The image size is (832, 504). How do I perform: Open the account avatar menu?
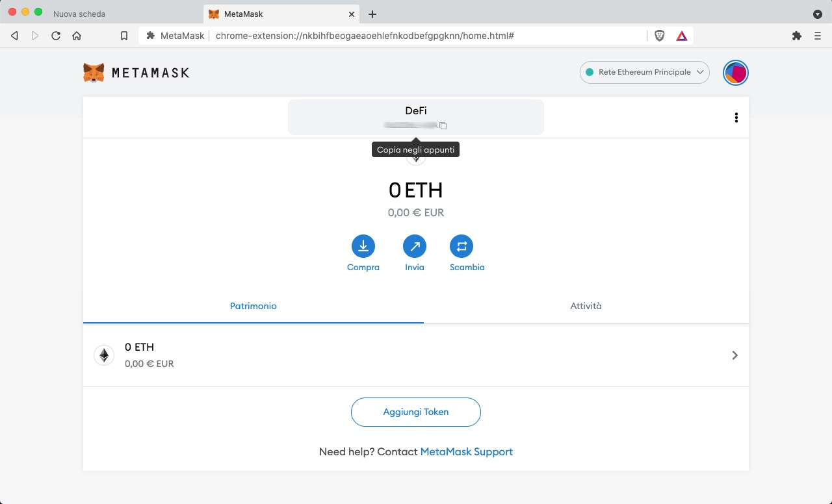coord(736,72)
